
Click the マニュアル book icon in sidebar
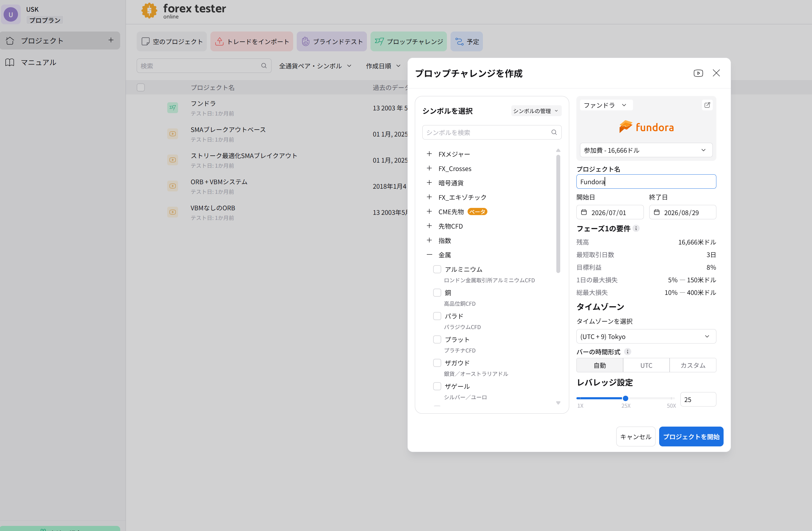pos(10,62)
